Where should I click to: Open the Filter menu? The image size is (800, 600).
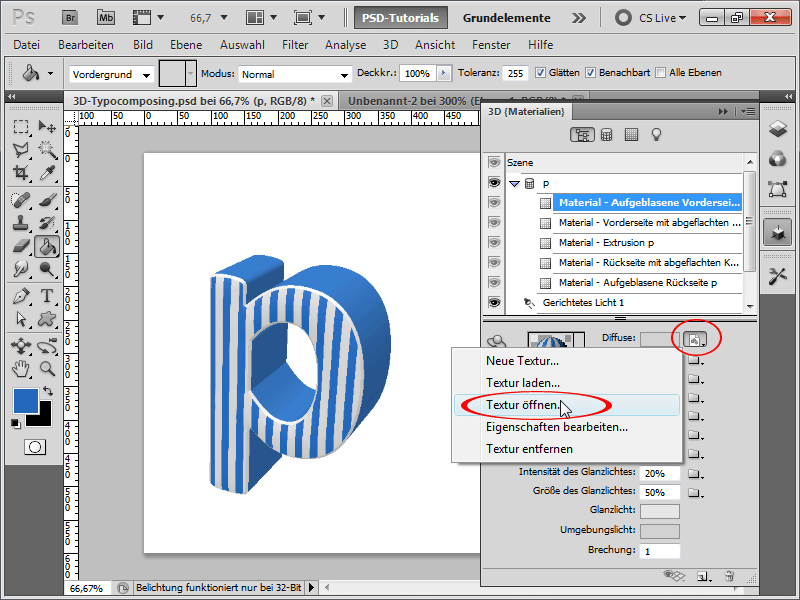tap(295, 45)
